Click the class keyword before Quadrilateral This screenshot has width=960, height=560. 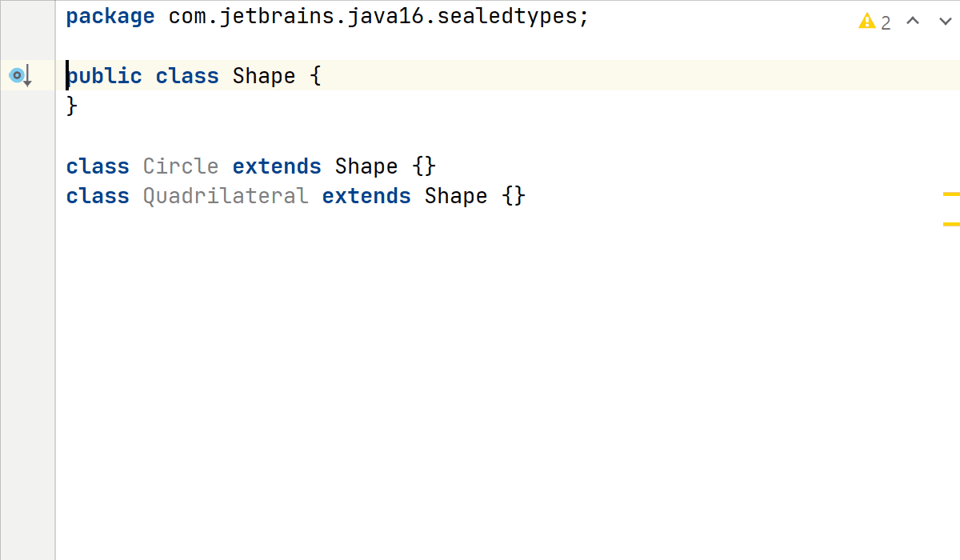(x=98, y=196)
